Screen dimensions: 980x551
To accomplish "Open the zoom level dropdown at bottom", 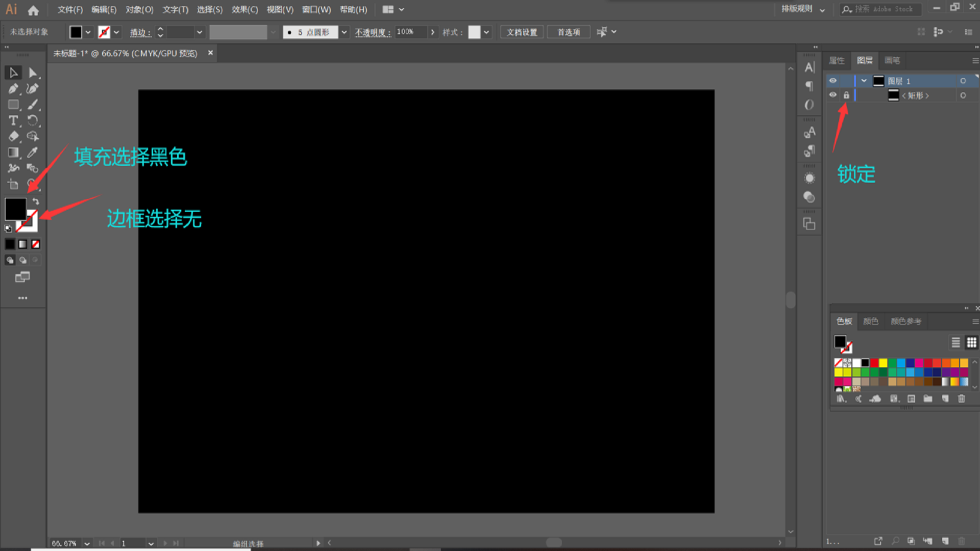I will 87,543.
